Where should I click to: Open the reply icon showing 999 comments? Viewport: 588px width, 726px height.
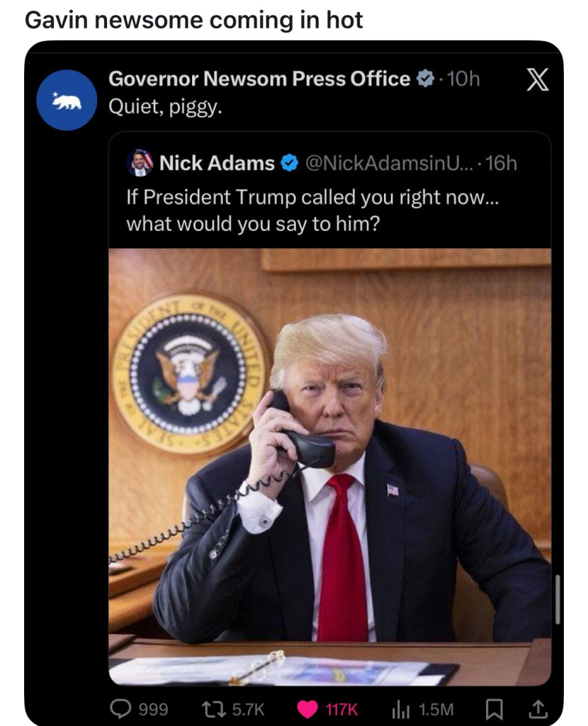pos(120,708)
